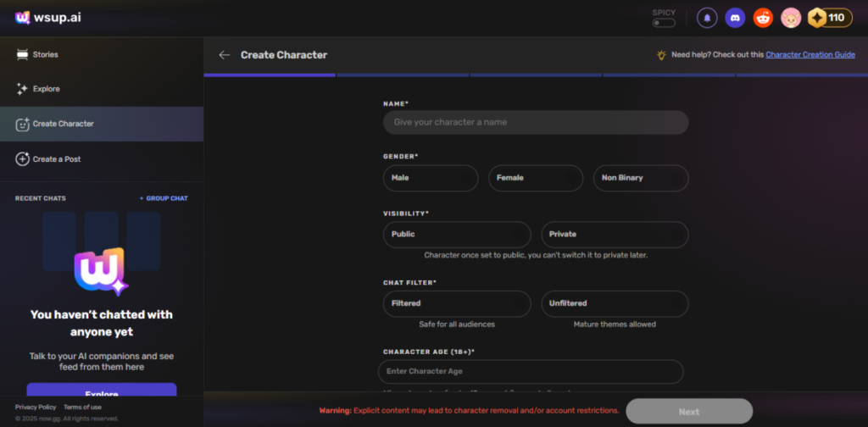Choose the Unfiltered chat filter
The width and height of the screenshot is (868, 427).
point(615,303)
